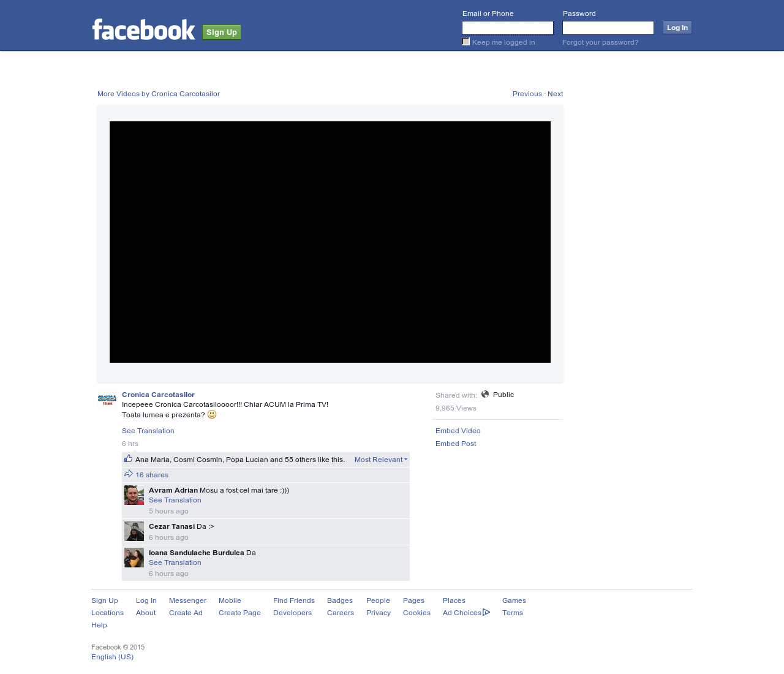Open the Places footer link
The width and height of the screenshot is (784, 674).
coord(454,600)
